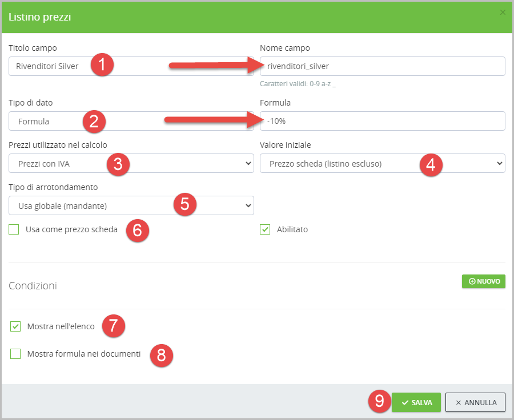This screenshot has height=420, width=514.
Task: Close the Listino prezzi dialog
Action: 503,12
